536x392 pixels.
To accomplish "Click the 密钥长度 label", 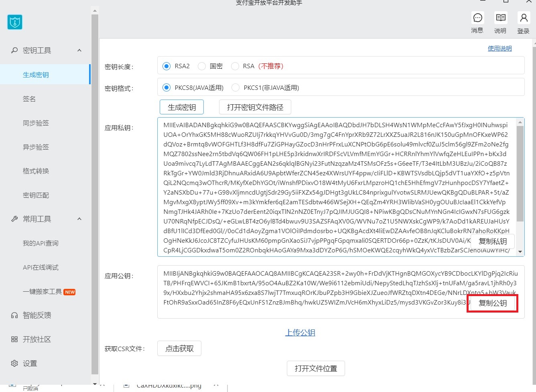I will coord(119,67).
